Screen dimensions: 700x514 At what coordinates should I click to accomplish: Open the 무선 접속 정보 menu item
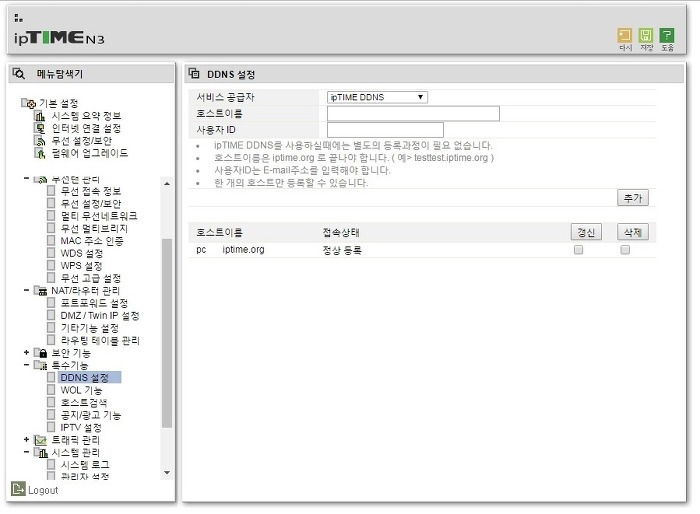point(91,191)
